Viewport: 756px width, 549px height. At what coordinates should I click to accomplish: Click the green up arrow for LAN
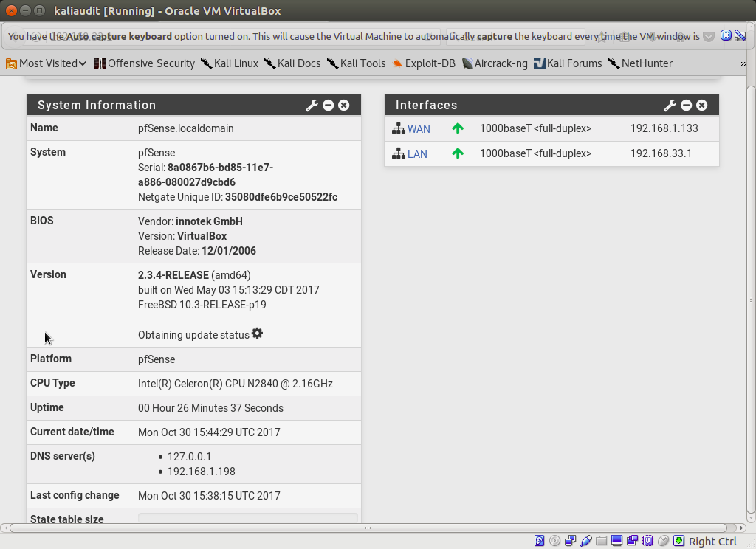pyautogui.click(x=458, y=153)
